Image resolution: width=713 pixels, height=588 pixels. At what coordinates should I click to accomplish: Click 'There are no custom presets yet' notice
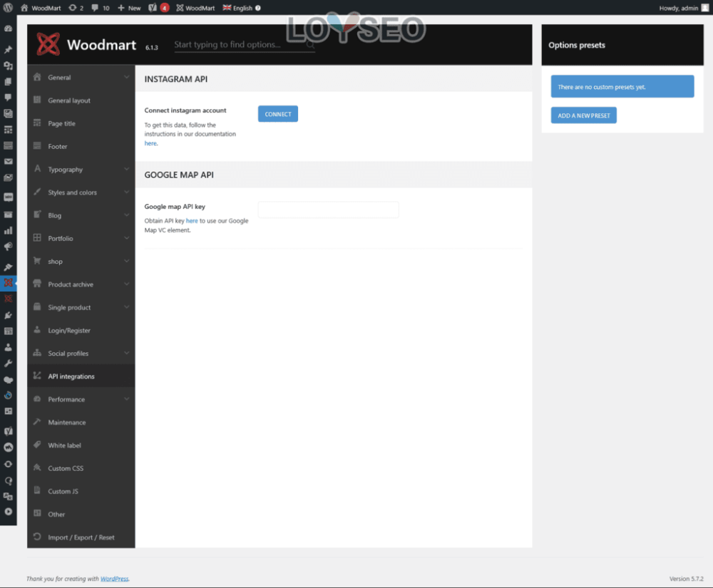[622, 87]
